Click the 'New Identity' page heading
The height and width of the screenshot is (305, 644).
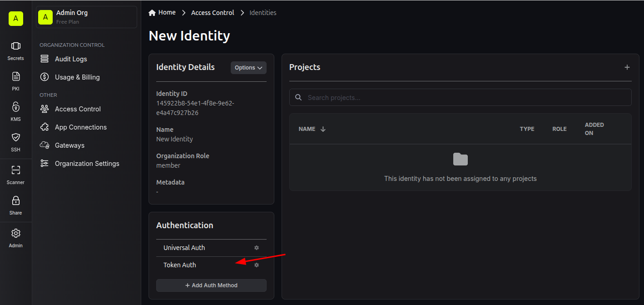(189, 36)
